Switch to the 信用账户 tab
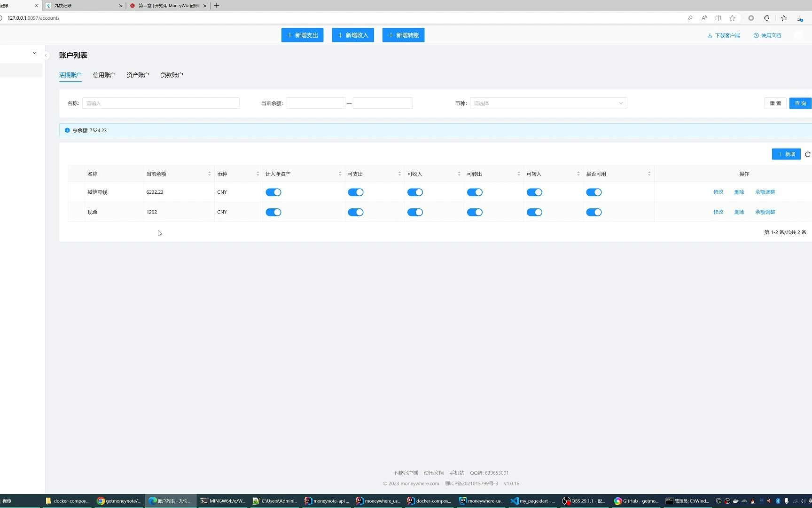812x508 pixels. 104,75
